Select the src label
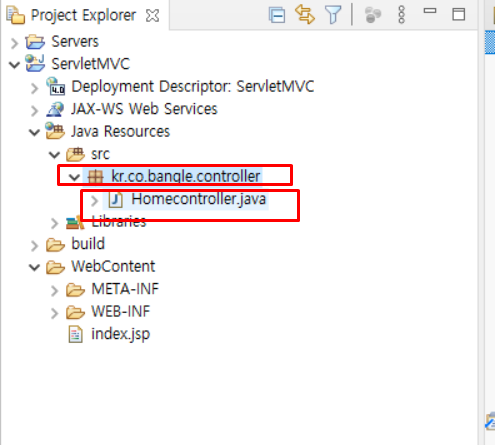 100,154
